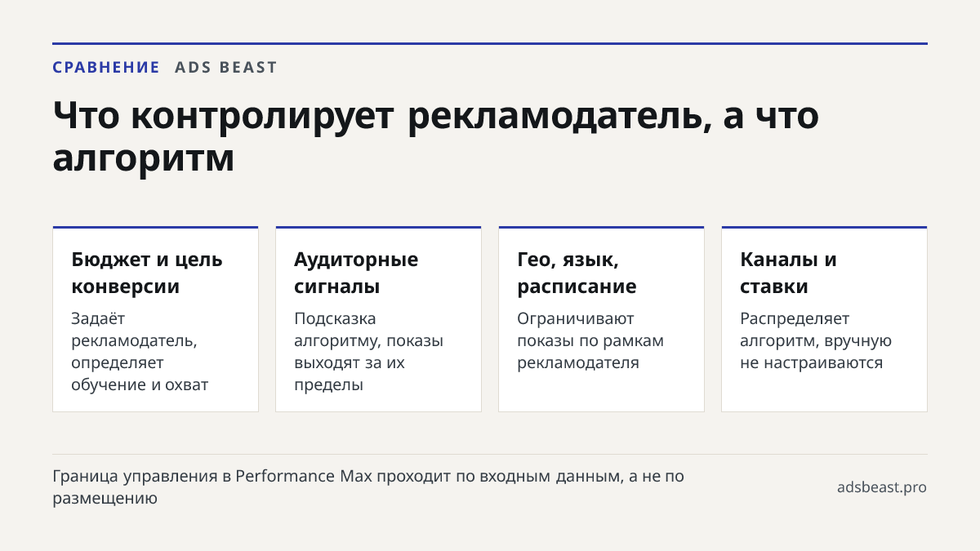980x551 pixels.
Task: Select the 'Гео, язык, расписание' card title
Action: pos(577,273)
